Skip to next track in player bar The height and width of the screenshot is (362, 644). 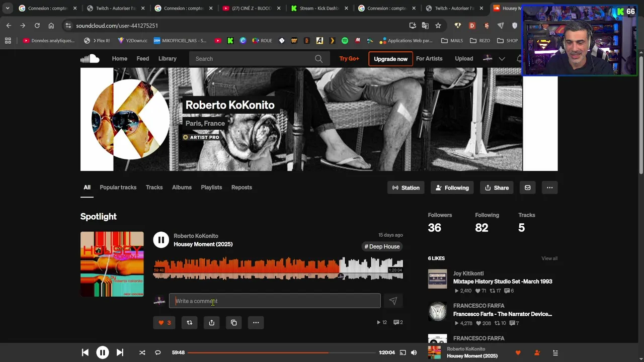click(x=120, y=352)
